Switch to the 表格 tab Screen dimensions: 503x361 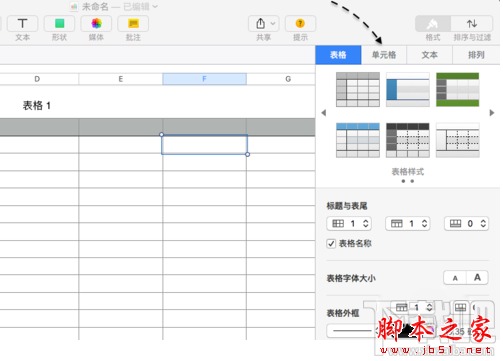[338, 55]
